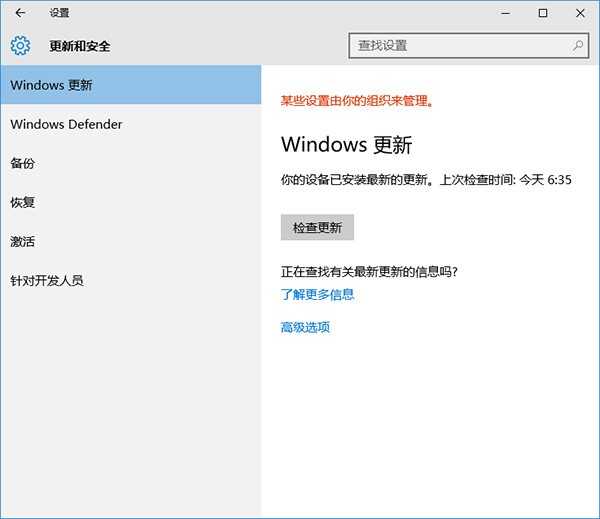Click the red organization-managed notice text

tap(363, 101)
